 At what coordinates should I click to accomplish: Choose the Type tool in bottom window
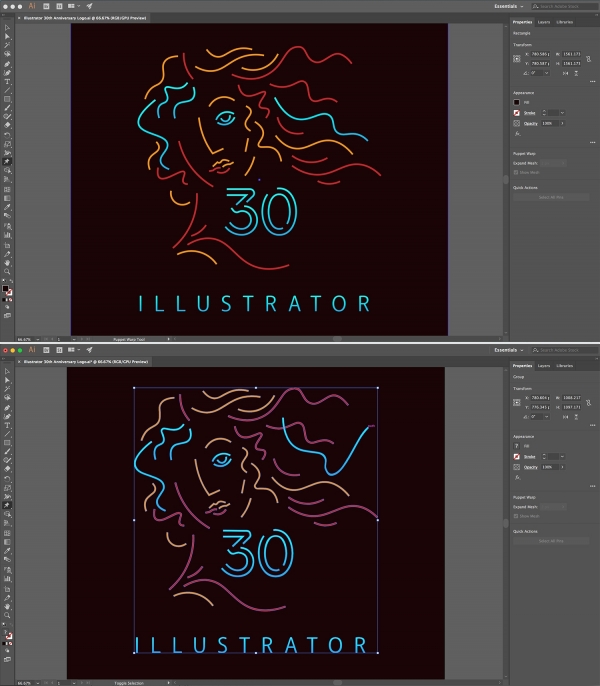click(7, 425)
